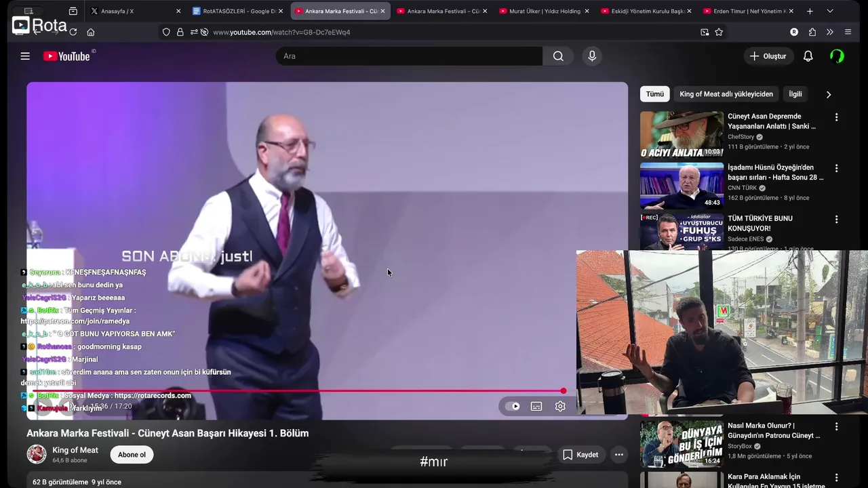Click the tracking protection shield icon
The width and height of the screenshot is (868, 488).
pyautogui.click(x=166, y=32)
